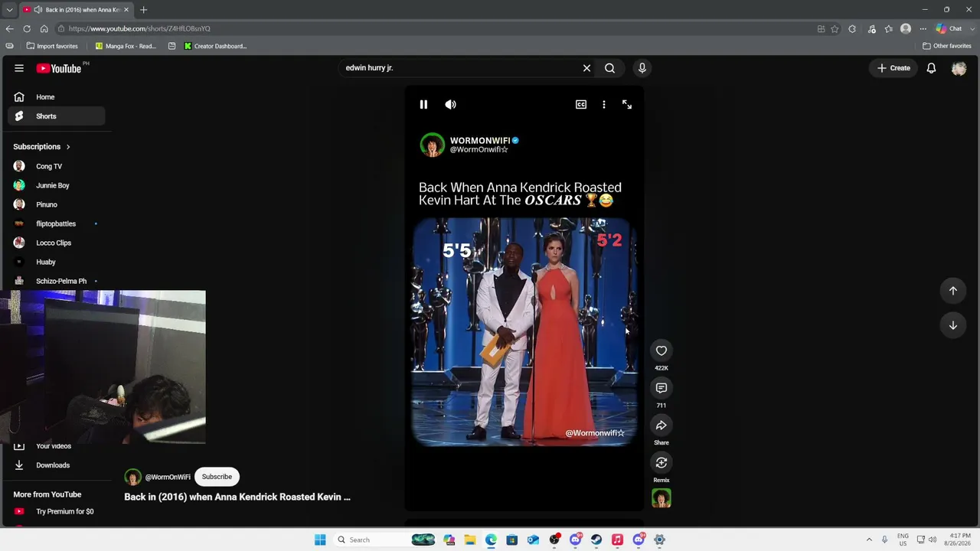The width and height of the screenshot is (980, 551).
Task: Open the Create menu
Action: (894, 68)
